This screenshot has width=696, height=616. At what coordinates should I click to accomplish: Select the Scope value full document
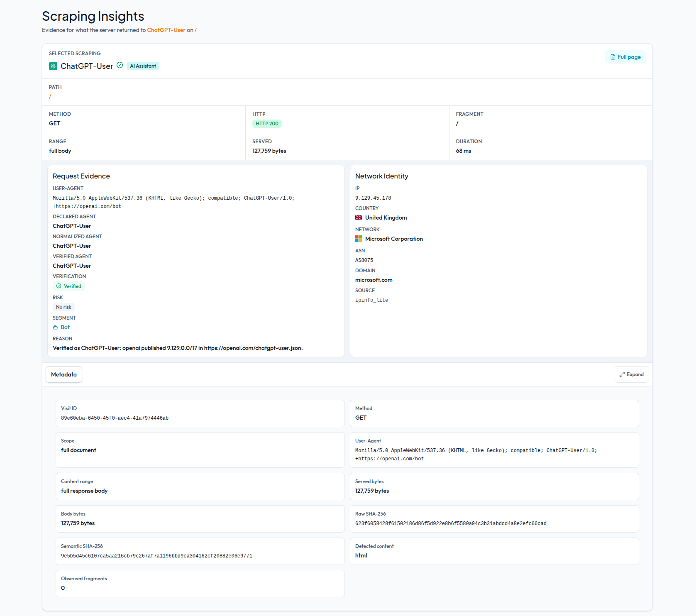click(x=78, y=450)
